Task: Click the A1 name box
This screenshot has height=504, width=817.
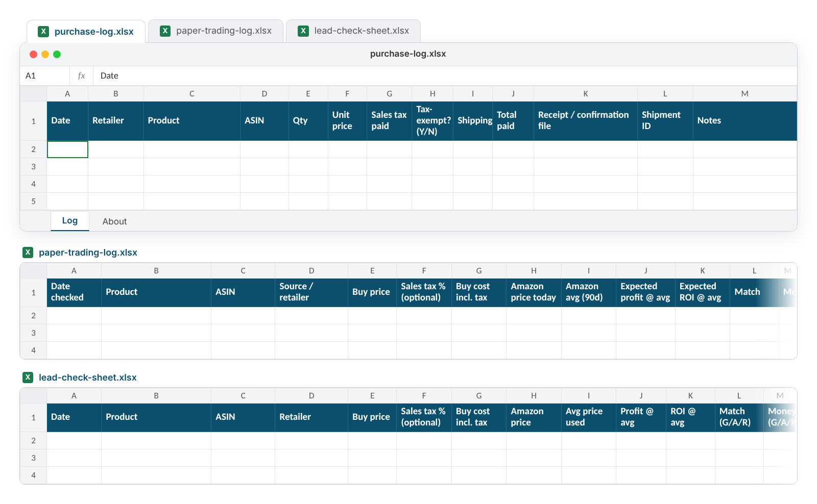Action: tap(45, 76)
